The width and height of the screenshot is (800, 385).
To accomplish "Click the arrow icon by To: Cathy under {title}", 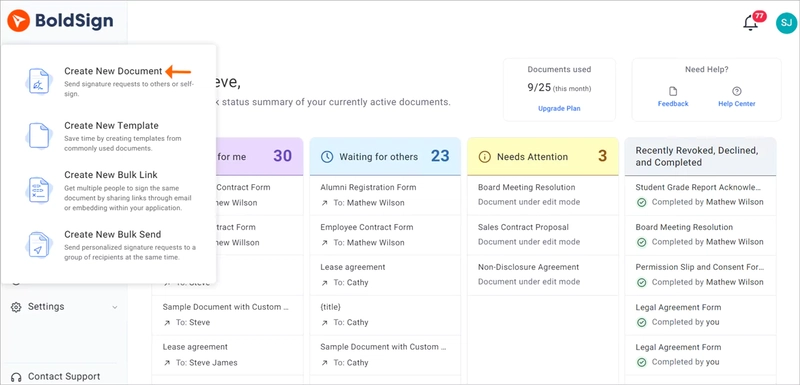I will [x=324, y=323].
